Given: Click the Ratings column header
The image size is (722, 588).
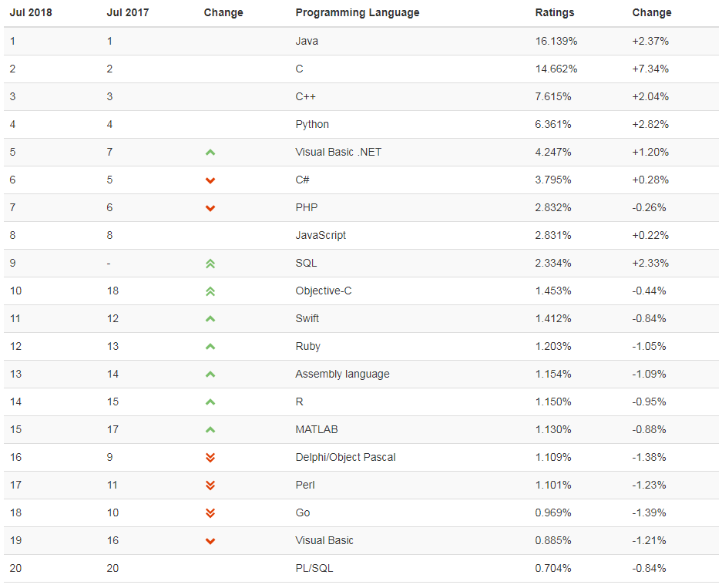Looking at the screenshot, I should point(554,13).
